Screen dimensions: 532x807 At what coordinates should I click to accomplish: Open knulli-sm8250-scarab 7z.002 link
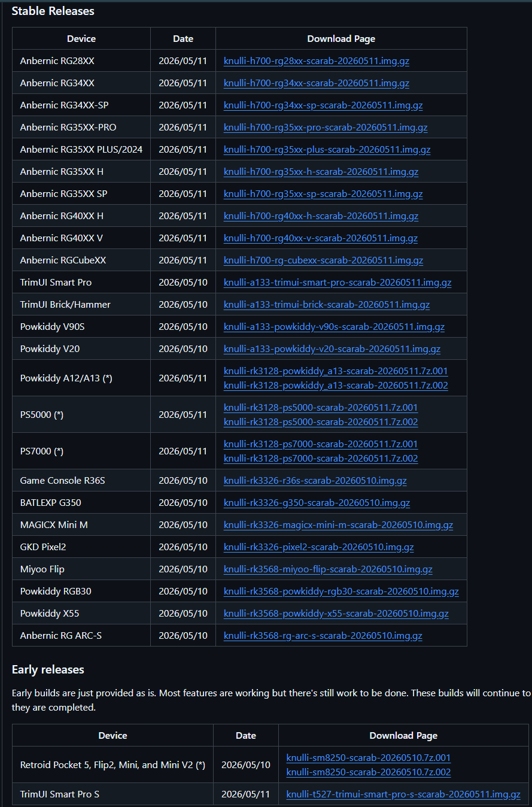click(369, 772)
